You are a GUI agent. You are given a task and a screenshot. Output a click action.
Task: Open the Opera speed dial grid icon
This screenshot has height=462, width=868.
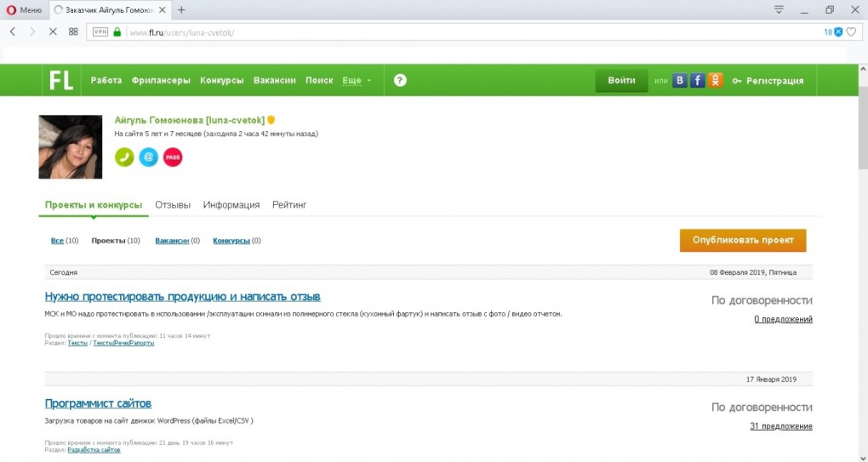(73, 32)
